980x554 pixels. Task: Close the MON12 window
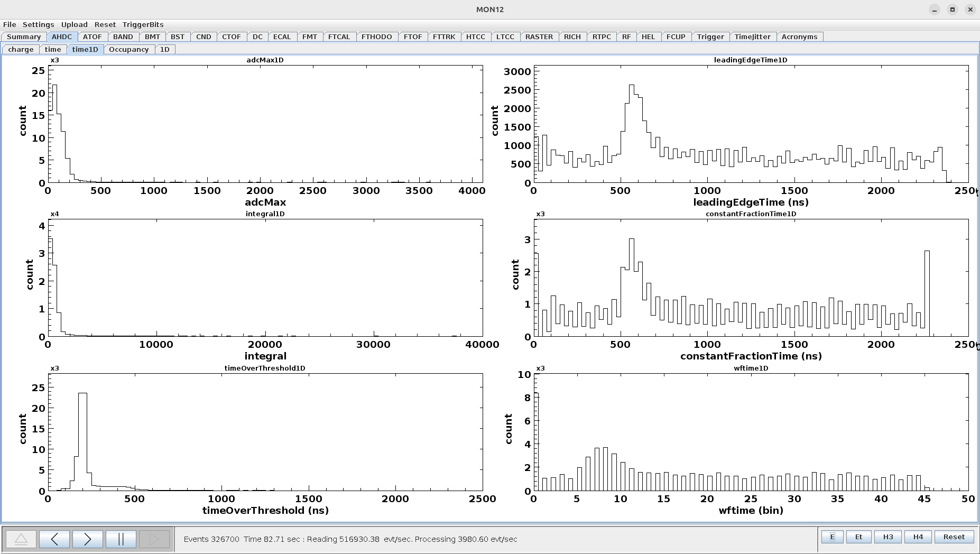970,10
